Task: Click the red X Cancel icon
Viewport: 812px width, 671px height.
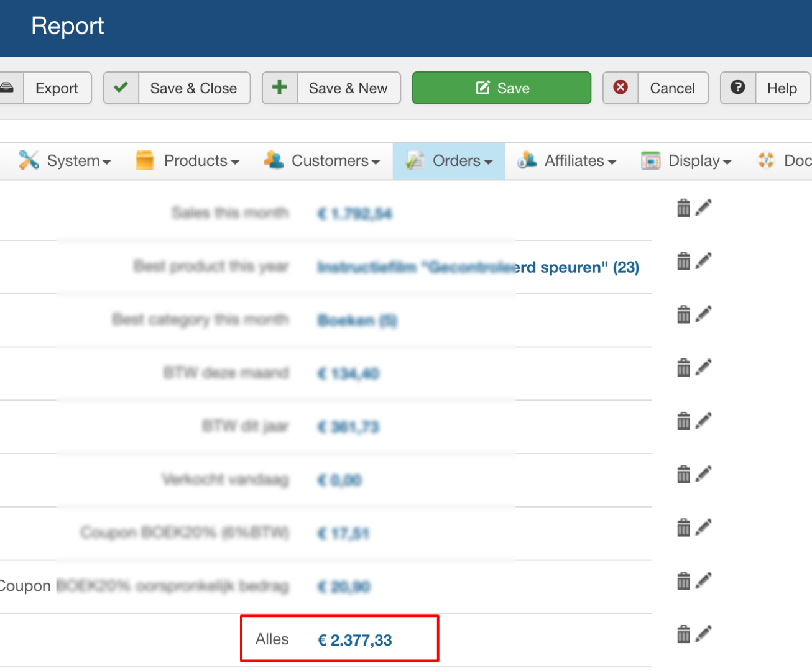Action: click(x=621, y=88)
